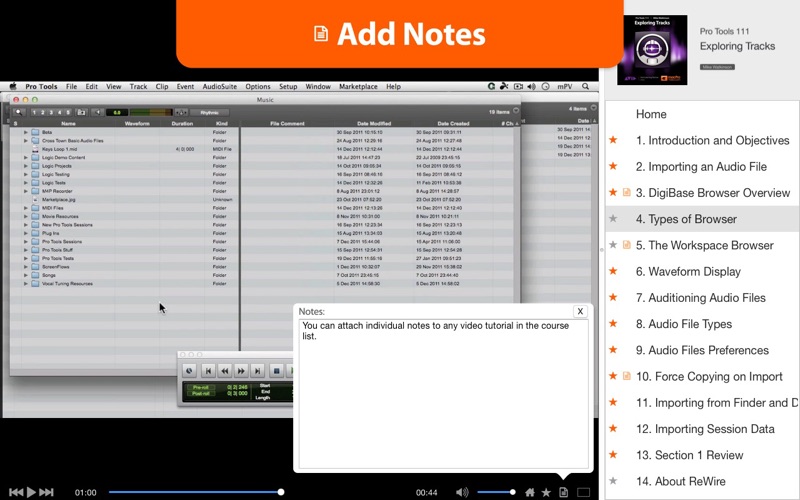Viewport: 800px width, 500px height.
Task: Expand the Logic Demo Content folder
Action: [x=26, y=158]
